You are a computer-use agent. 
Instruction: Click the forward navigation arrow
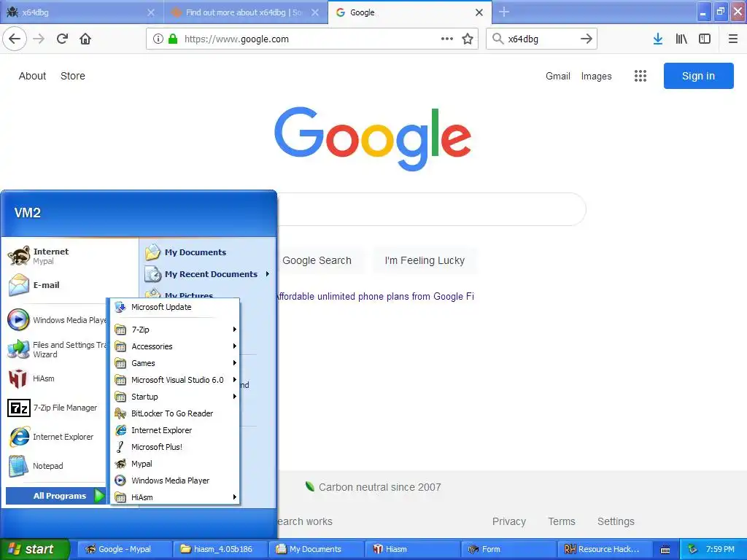pos(39,39)
